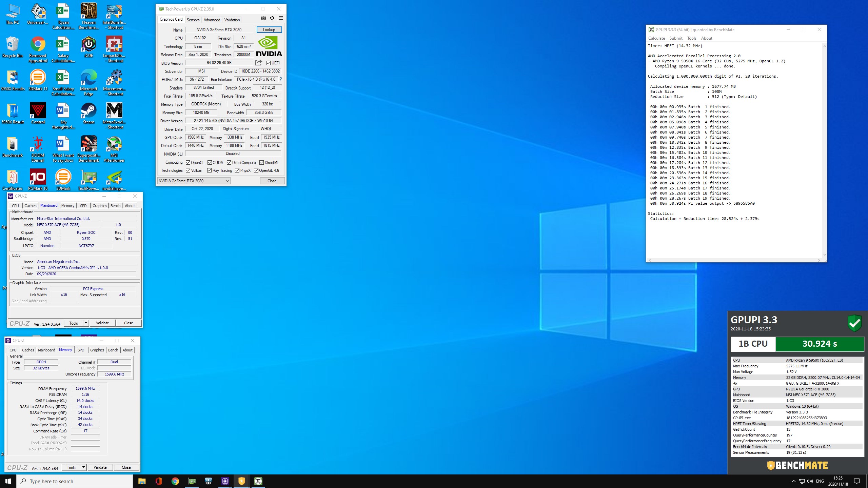Click the Close button in GPU-Z
The width and height of the screenshot is (868, 488).
point(272,181)
